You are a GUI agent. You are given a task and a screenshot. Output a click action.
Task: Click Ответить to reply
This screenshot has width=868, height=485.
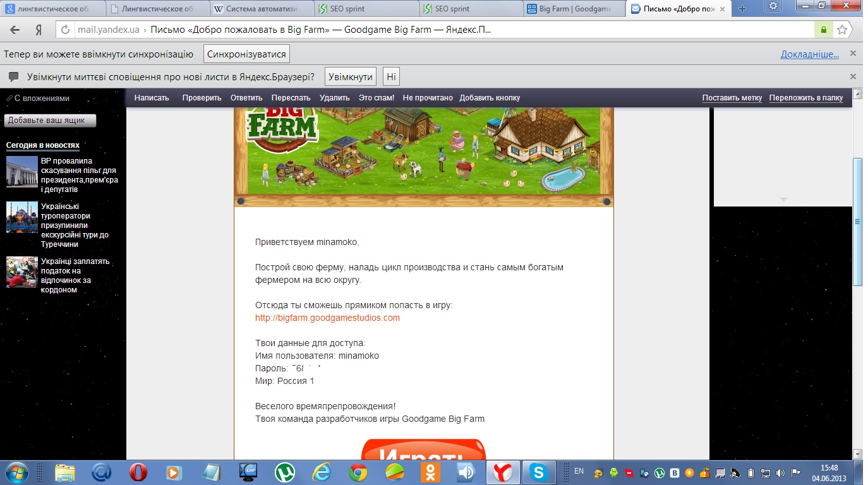coord(246,98)
